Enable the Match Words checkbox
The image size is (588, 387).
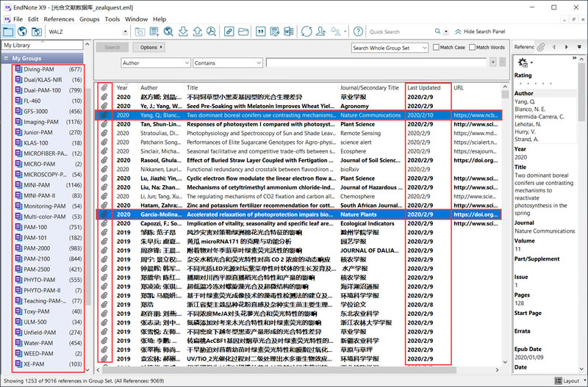click(x=472, y=48)
